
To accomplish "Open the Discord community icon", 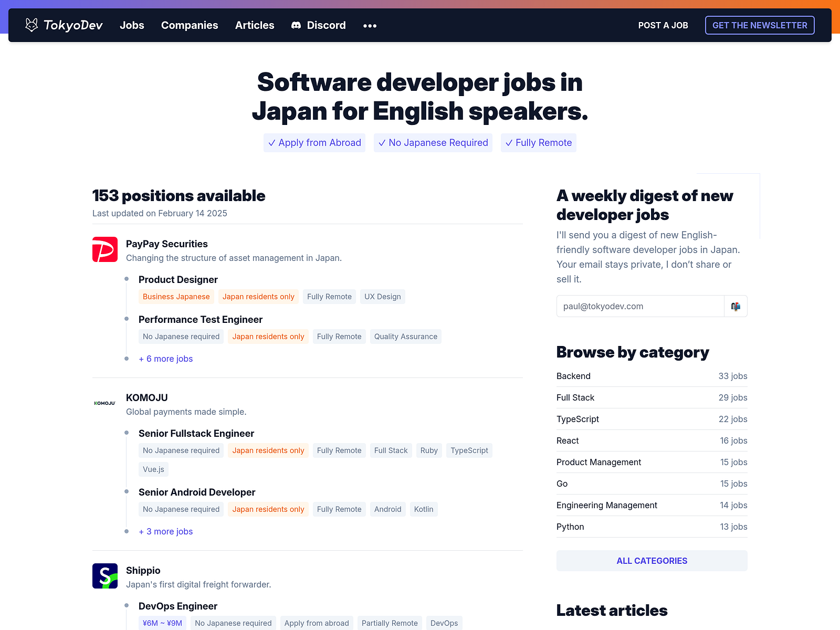I will tap(296, 25).
